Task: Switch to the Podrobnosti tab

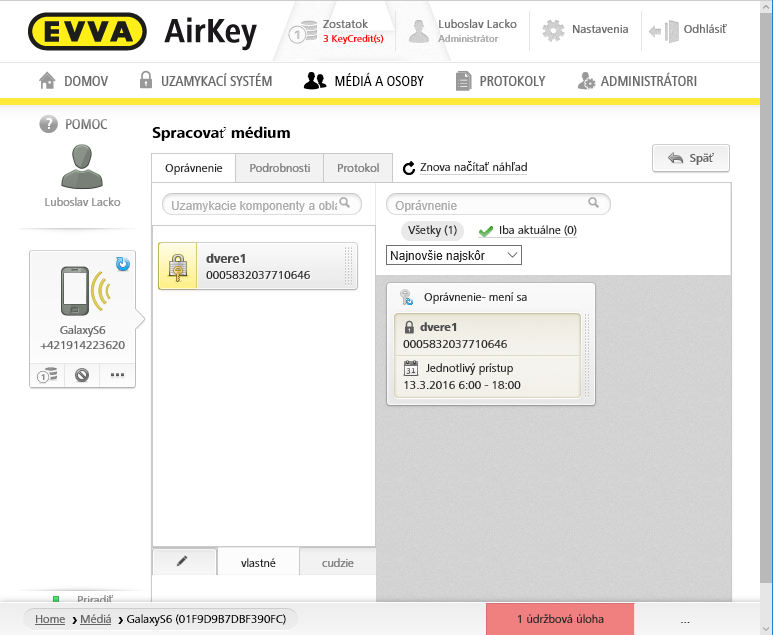Action: pos(279,168)
